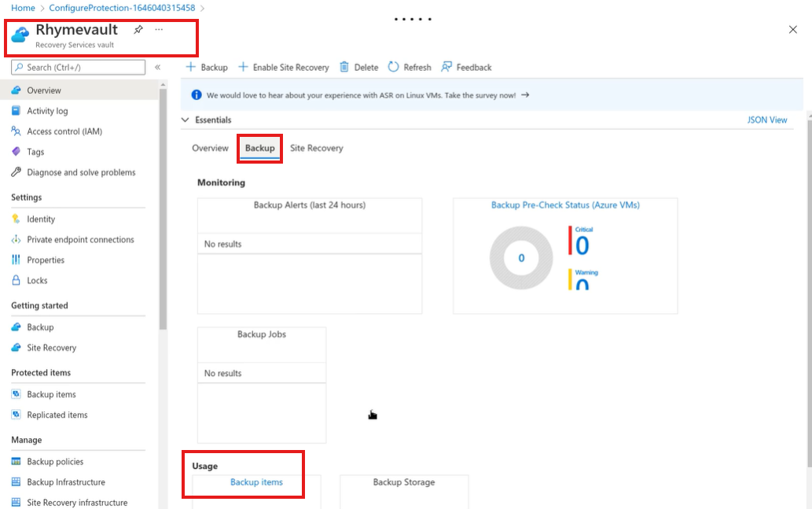Viewport: 812px width, 509px height.
Task: Switch to the Overview tab
Action: tap(210, 148)
